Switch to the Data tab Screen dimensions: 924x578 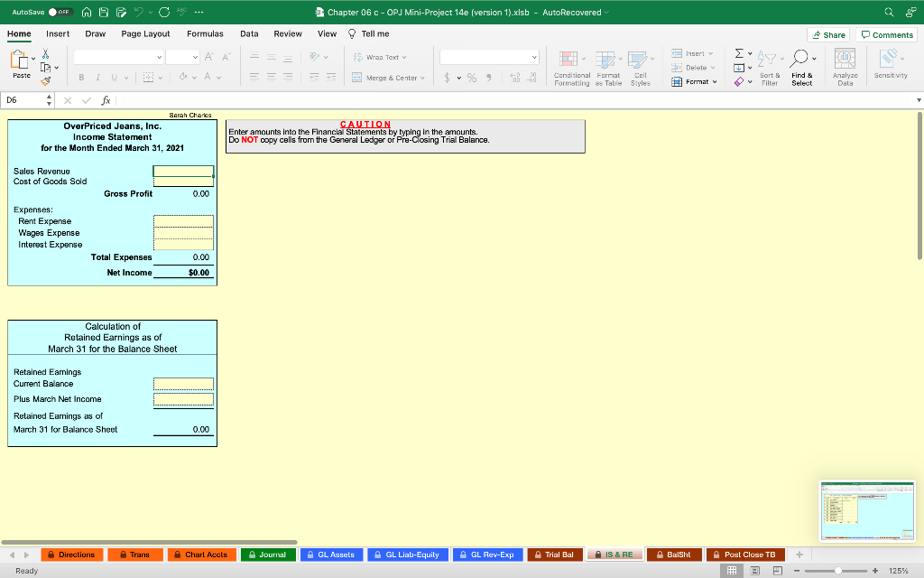click(249, 33)
